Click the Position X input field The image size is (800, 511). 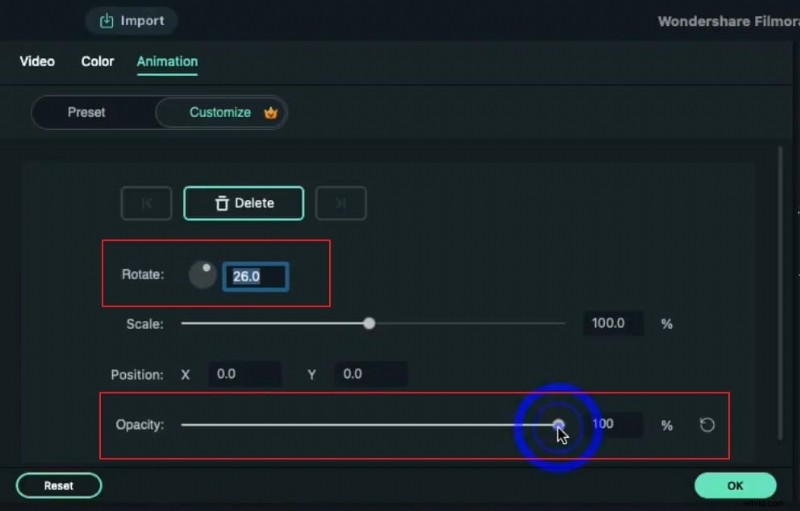pos(244,375)
